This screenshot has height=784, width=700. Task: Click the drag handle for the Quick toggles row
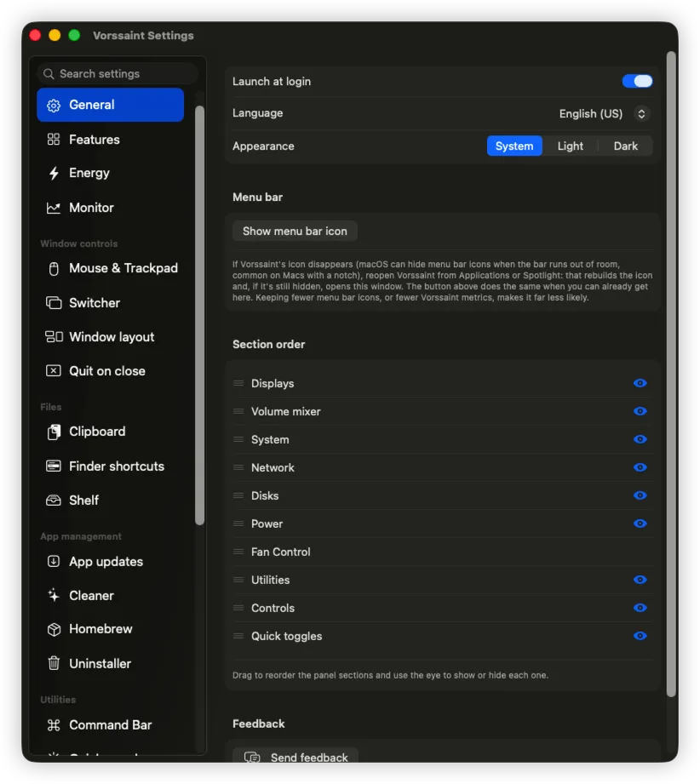(x=238, y=636)
